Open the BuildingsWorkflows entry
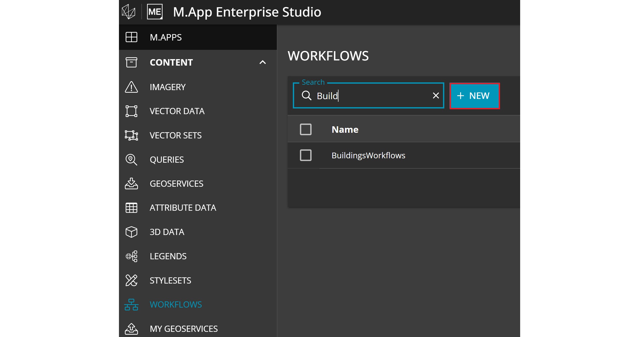The image size is (644, 337). coord(368,155)
